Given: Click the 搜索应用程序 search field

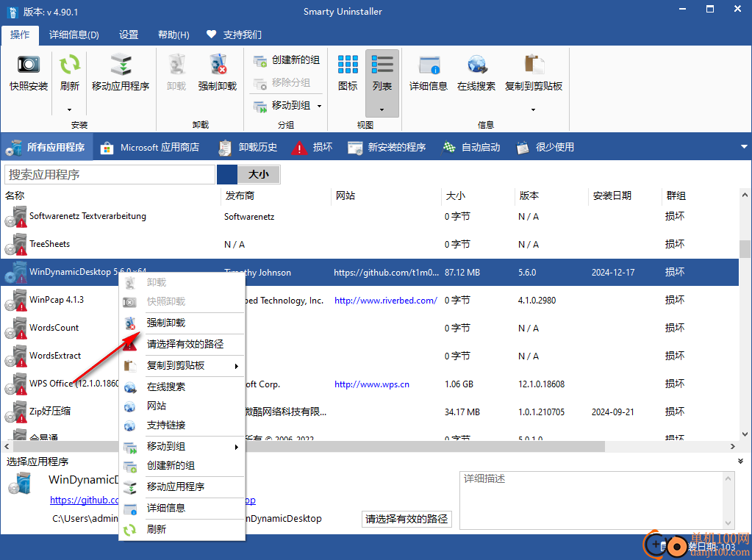Looking at the screenshot, I should click(x=110, y=174).
